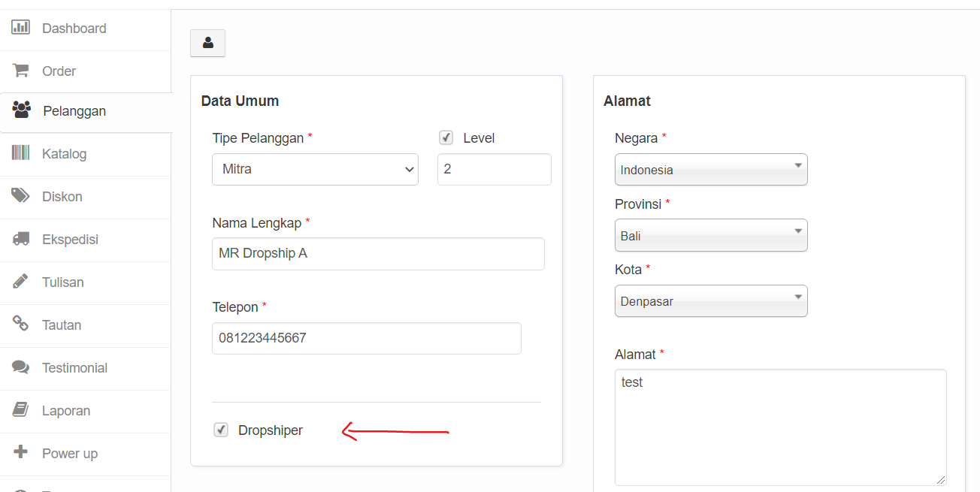The image size is (980, 492).
Task: Open Katalog menu item
Action: 85,154
